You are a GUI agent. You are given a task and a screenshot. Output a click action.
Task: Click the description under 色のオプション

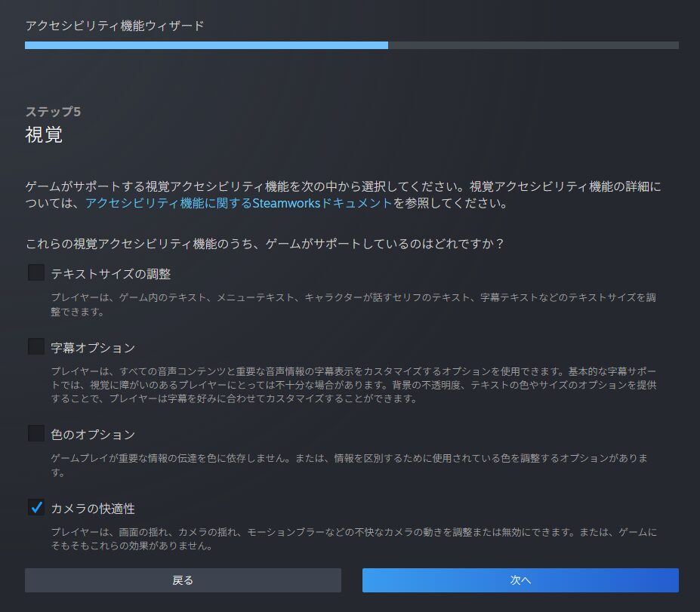coord(353,466)
